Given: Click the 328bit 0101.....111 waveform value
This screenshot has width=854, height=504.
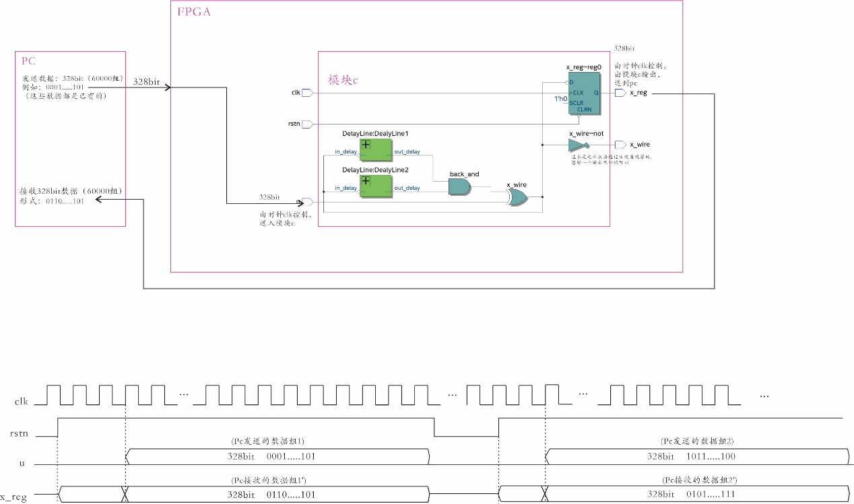Looking at the screenshot, I should (x=692, y=495).
